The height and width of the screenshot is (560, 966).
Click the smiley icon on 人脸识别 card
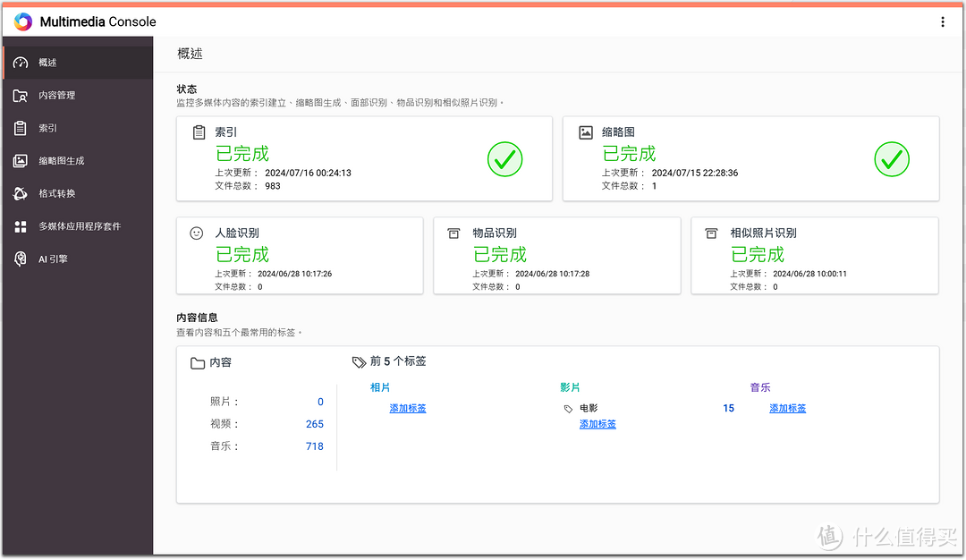(195, 232)
